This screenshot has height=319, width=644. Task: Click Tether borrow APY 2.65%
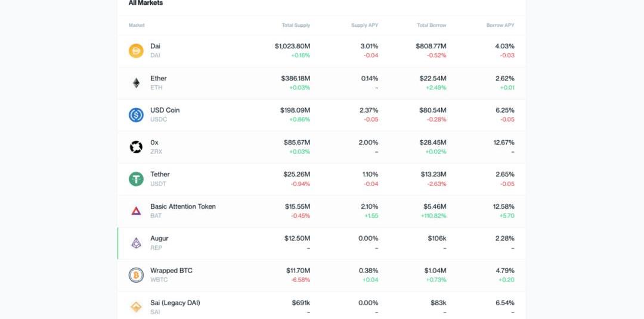pos(505,175)
